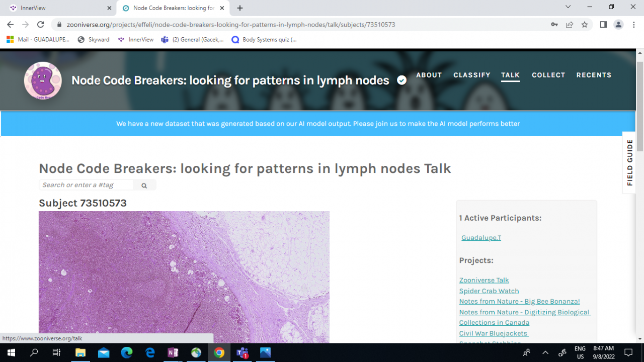The image size is (644, 362).
Task: Open Google Chrome taskbar icon
Action: click(x=219, y=352)
